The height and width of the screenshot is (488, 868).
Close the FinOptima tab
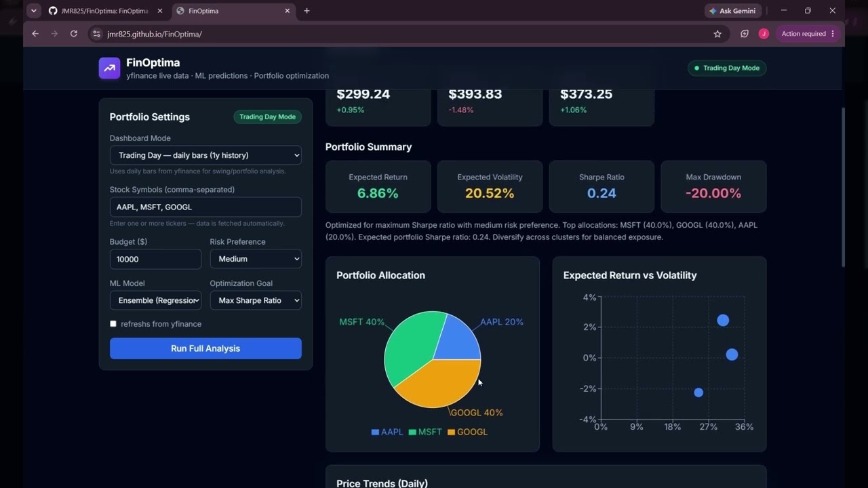pyautogui.click(x=287, y=11)
